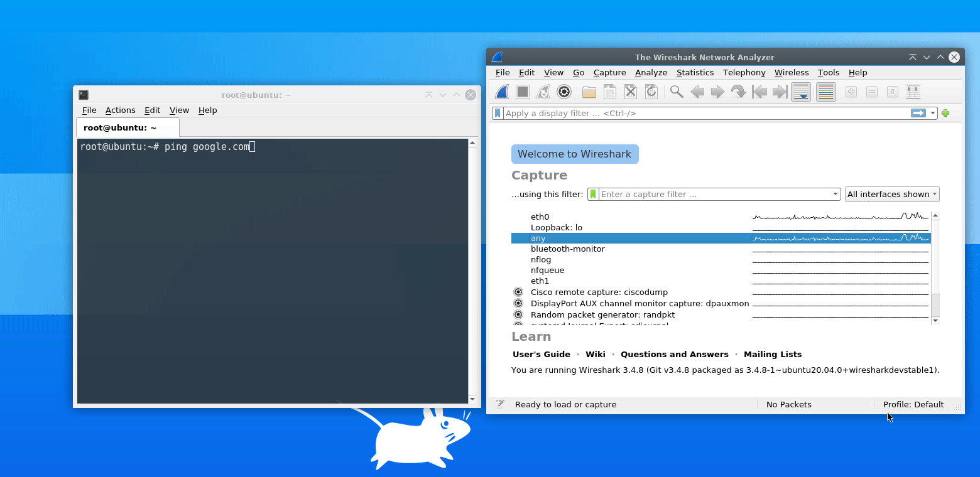Viewport: 980px width, 477px height.
Task: Go back in packet history arrow
Action: click(x=697, y=92)
